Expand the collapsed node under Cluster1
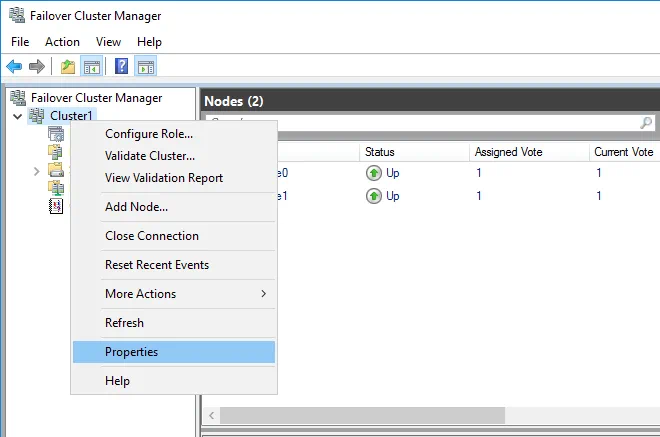 36,171
